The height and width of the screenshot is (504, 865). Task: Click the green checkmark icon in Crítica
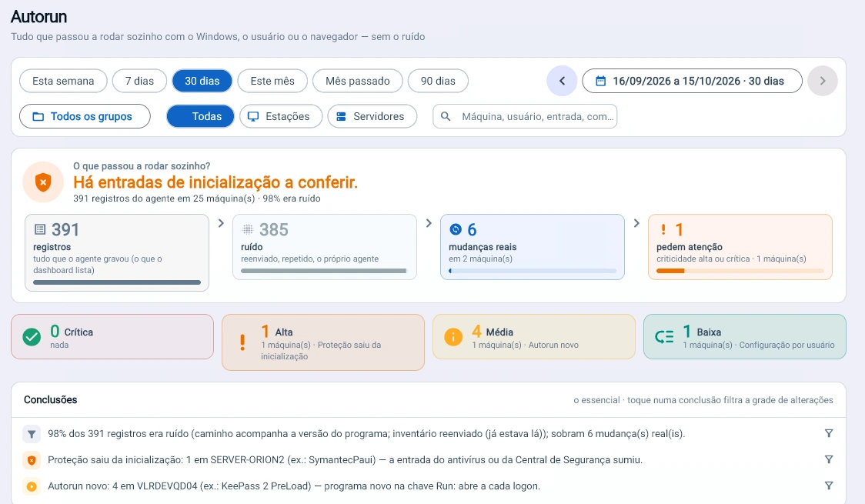click(x=32, y=337)
